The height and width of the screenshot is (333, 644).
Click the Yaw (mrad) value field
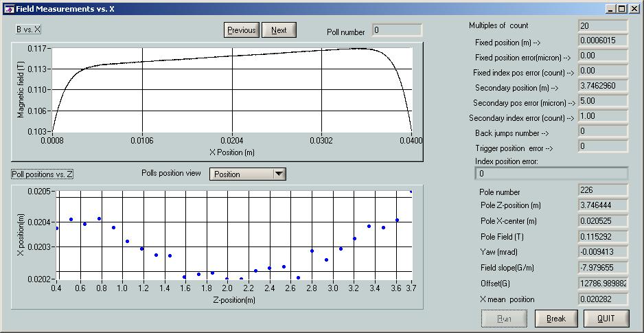603,252
